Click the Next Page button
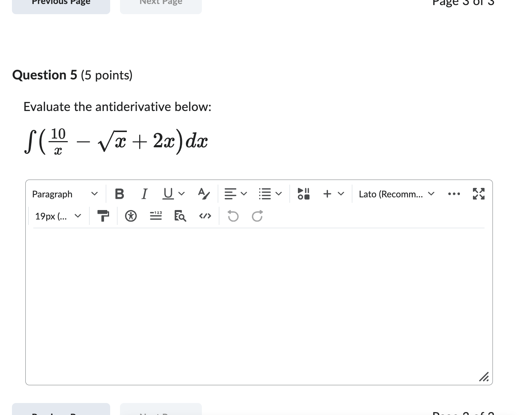 161,4
